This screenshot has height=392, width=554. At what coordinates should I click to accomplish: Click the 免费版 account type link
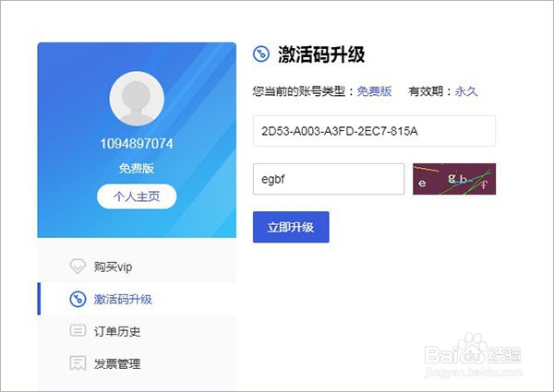[374, 91]
